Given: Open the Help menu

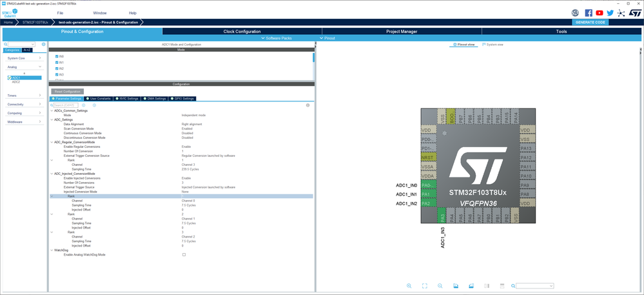Looking at the screenshot, I should point(133,13).
